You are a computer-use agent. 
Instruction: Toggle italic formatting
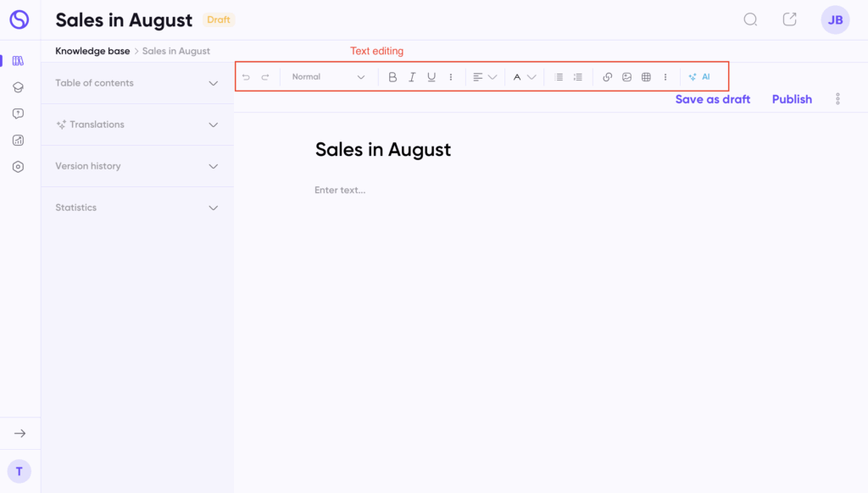412,77
